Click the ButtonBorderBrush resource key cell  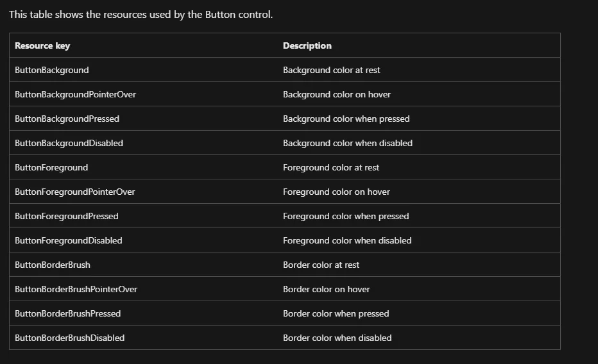53,265
